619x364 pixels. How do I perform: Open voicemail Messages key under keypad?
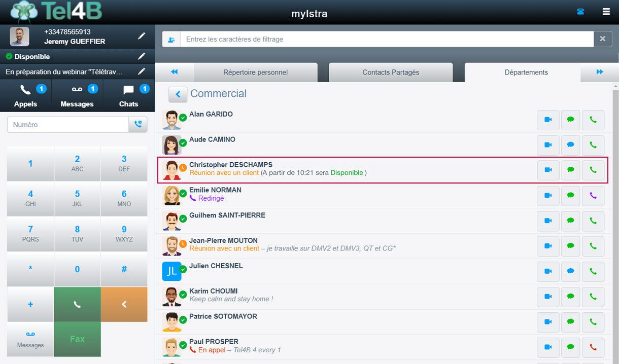[x=30, y=339]
